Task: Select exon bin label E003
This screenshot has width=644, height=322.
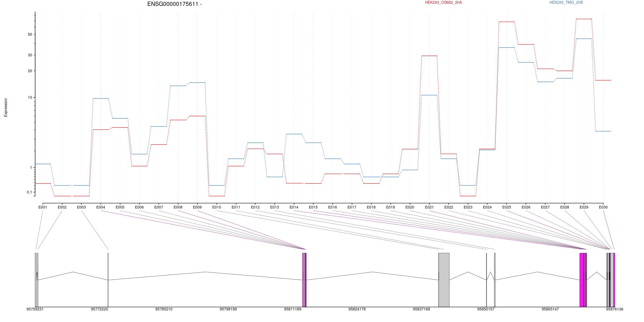Action: point(81,207)
